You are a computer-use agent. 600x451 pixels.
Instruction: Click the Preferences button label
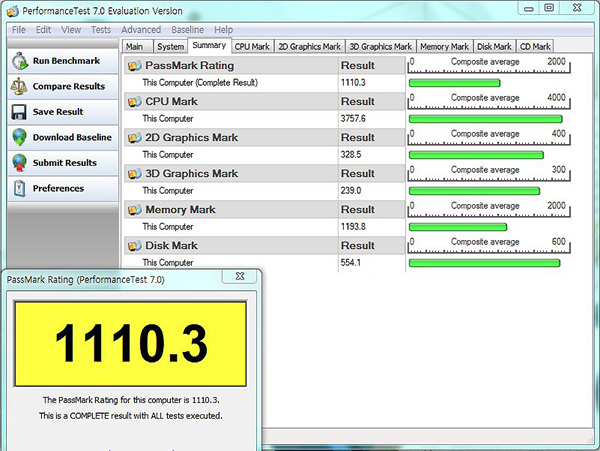point(58,189)
